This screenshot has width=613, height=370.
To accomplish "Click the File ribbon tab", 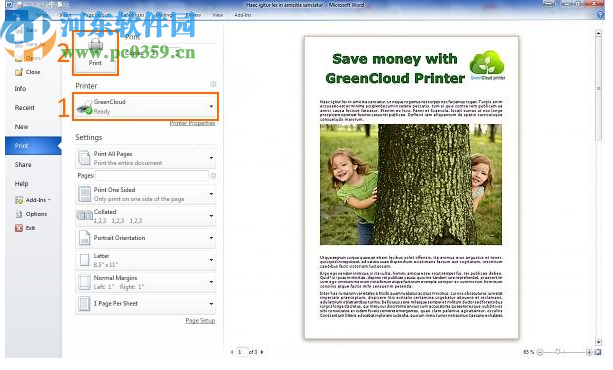I will click(16, 15).
